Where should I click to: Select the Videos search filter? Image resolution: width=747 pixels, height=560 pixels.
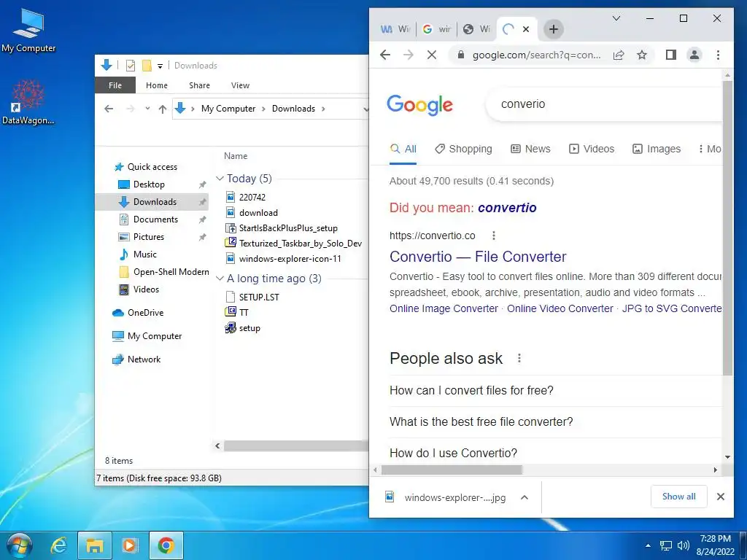click(592, 149)
